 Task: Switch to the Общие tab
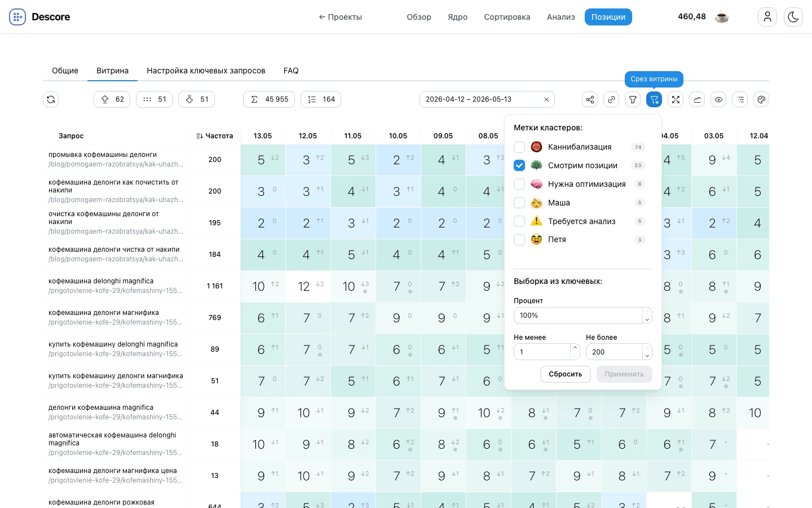[x=65, y=71]
